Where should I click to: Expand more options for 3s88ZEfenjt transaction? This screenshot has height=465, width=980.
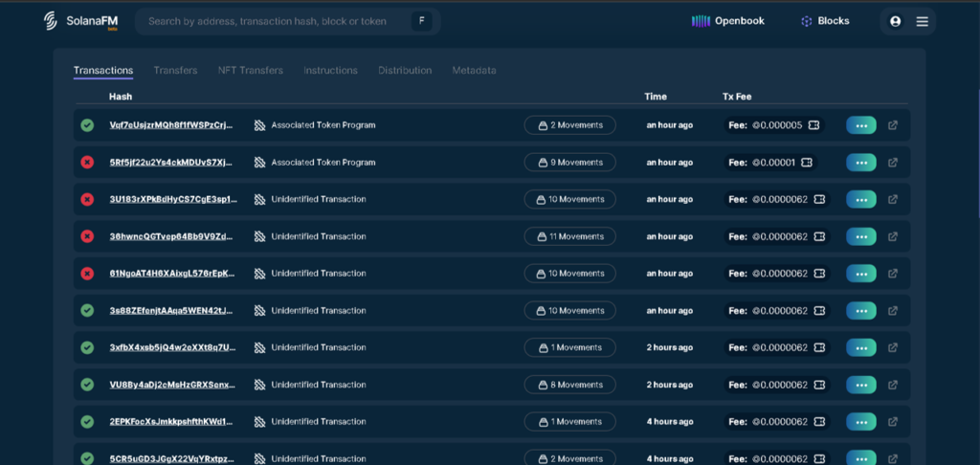pos(861,311)
